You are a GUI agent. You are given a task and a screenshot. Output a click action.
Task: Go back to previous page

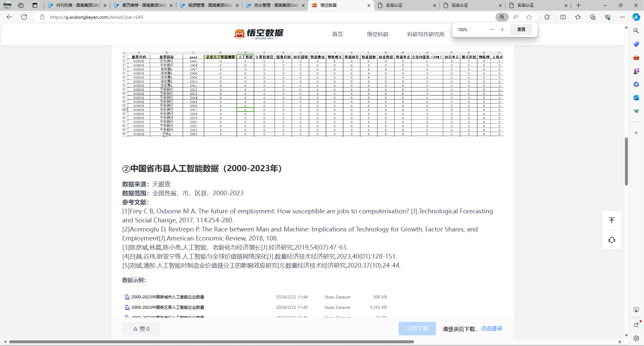click(x=9, y=17)
